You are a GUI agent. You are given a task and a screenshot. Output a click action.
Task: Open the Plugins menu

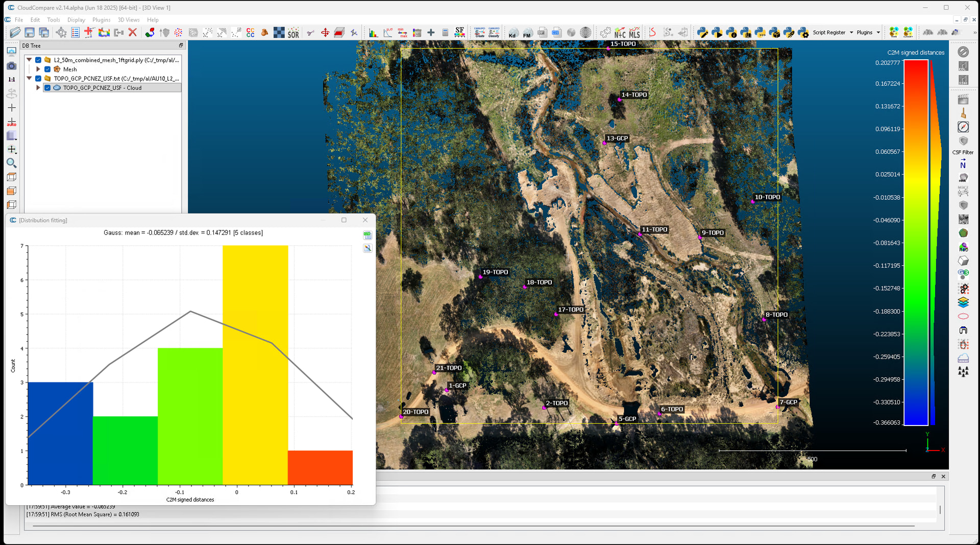pos(102,20)
